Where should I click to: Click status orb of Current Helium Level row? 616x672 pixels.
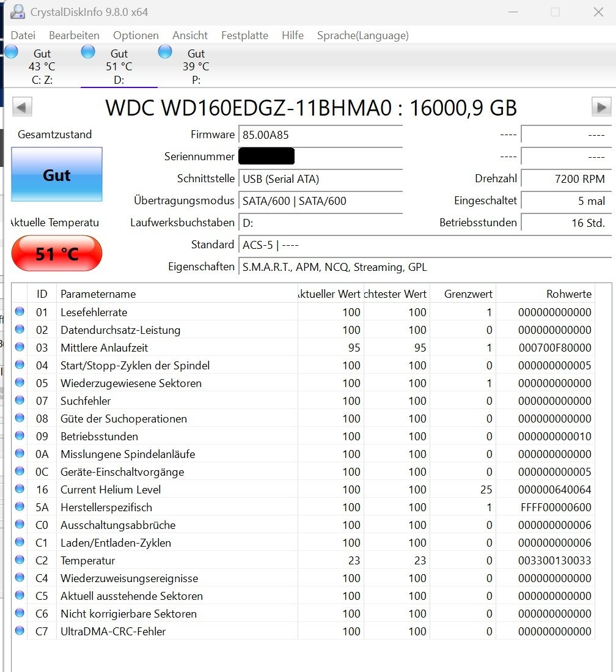pos(20,489)
